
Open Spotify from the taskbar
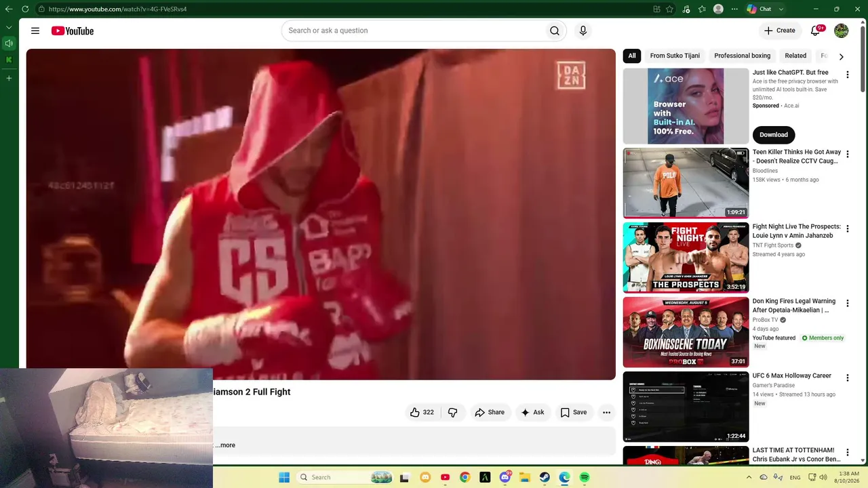(x=585, y=477)
